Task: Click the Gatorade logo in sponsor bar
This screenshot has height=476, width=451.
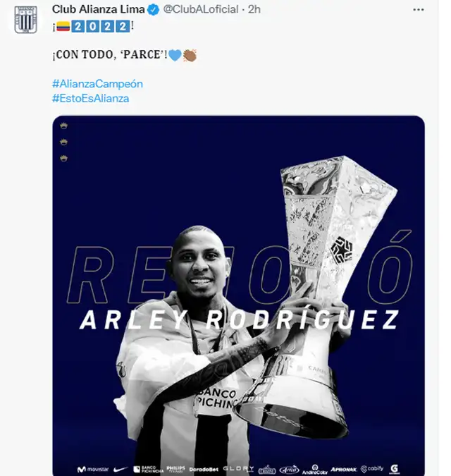Action: (394, 469)
